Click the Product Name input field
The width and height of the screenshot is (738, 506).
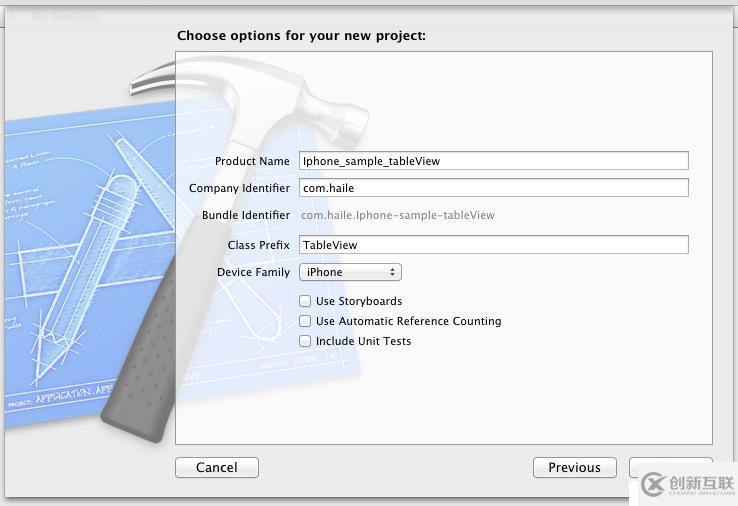click(x=494, y=161)
